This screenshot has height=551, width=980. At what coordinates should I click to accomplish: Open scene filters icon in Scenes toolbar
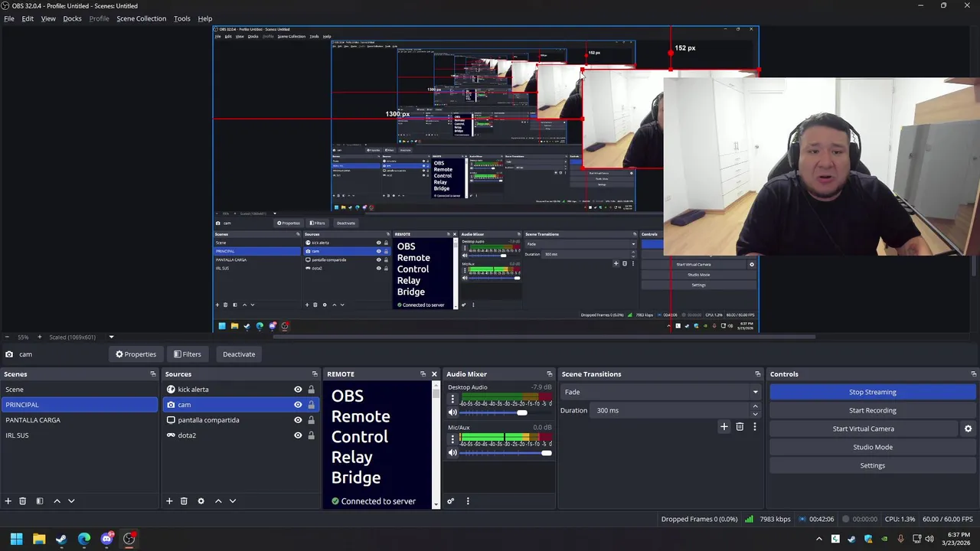point(39,501)
